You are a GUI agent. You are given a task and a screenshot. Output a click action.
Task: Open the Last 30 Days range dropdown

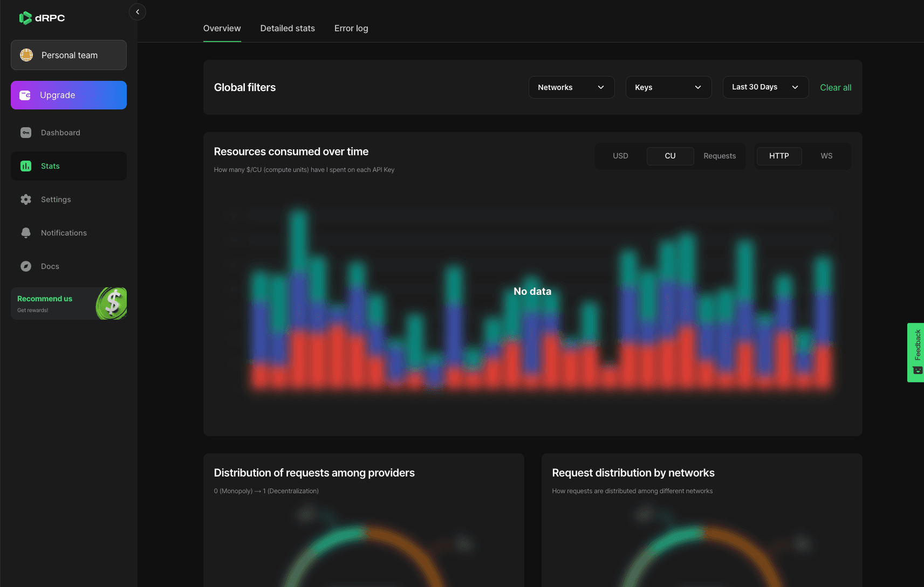coord(765,87)
